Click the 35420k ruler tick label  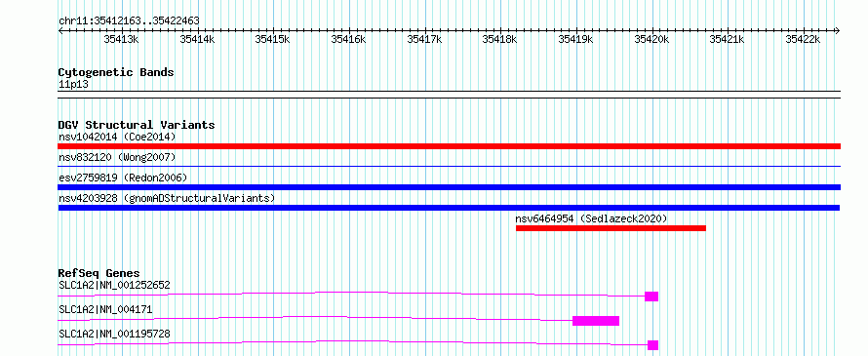(x=651, y=39)
